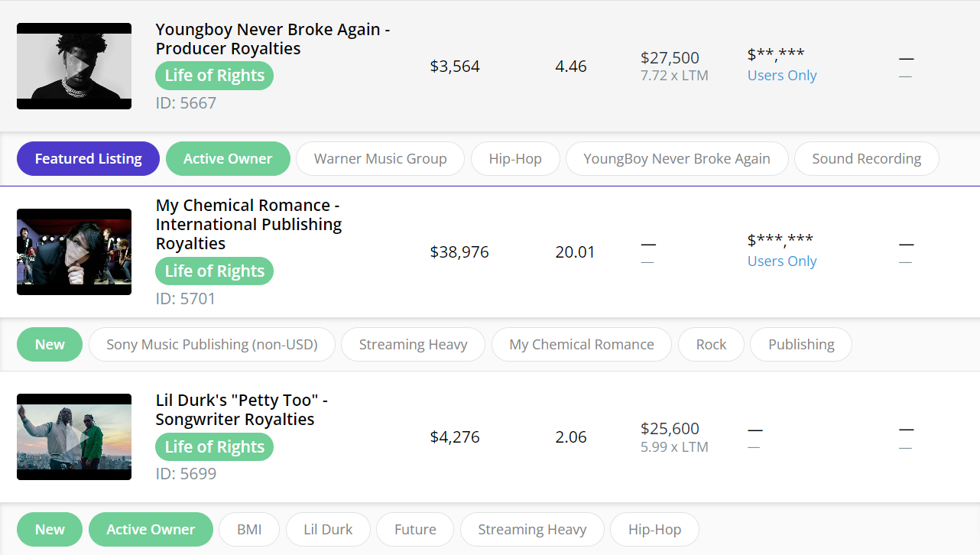Click the ID: 5699 label
The height and width of the screenshot is (555, 980).
(186, 474)
